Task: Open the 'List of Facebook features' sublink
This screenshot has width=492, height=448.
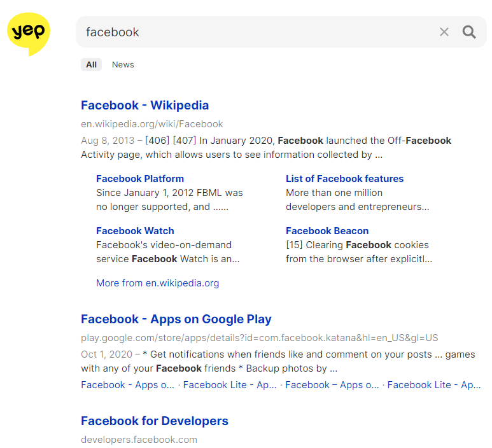Action: click(344, 179)
